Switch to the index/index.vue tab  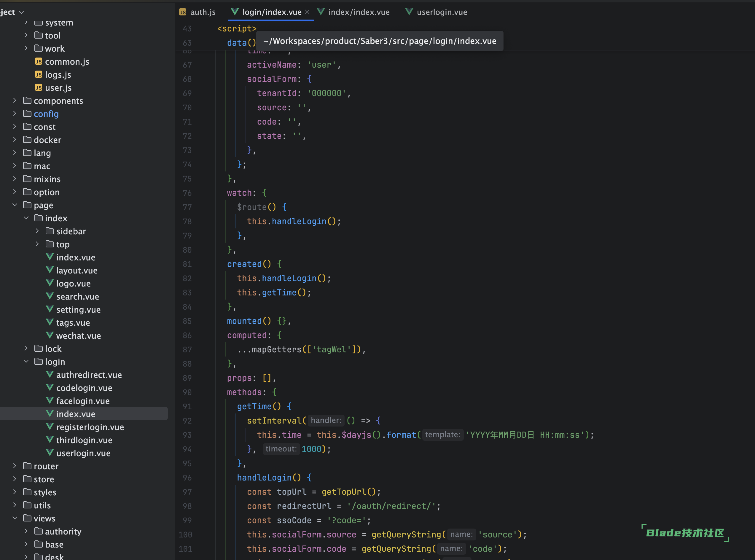353,12
